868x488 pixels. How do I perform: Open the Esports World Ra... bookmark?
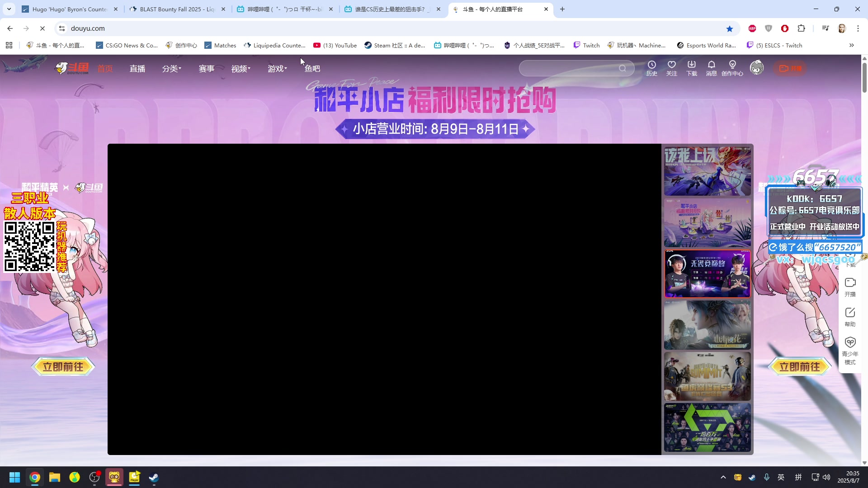[707, 45]
